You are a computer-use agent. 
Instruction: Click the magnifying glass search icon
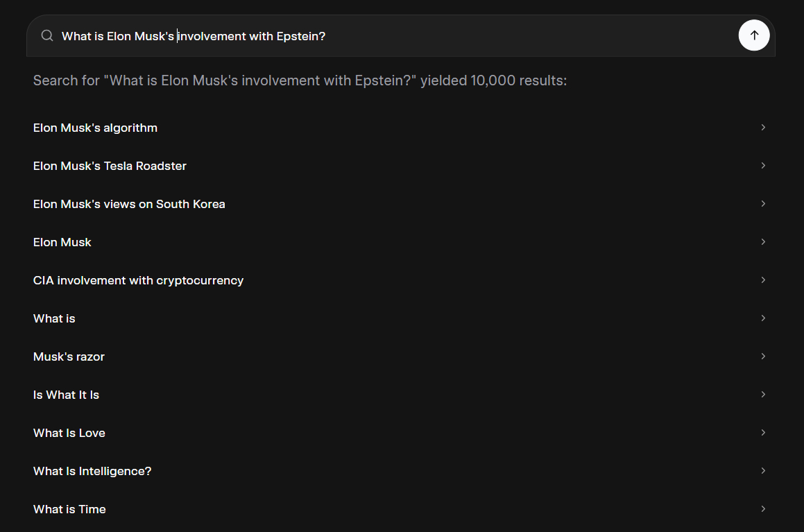47,35
